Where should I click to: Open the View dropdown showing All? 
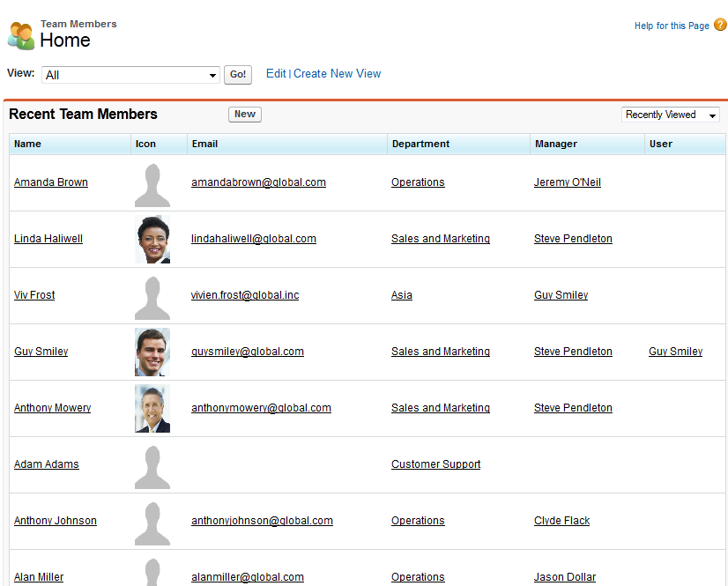coord(130,75)
